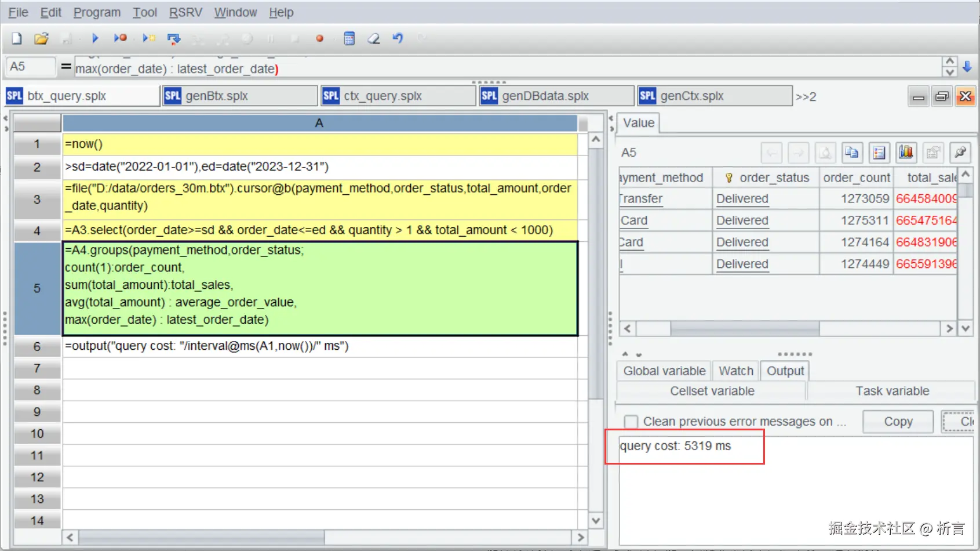Click the Debug run play-with-red-dot icon

pyautogui.click(x=120, y=38)
